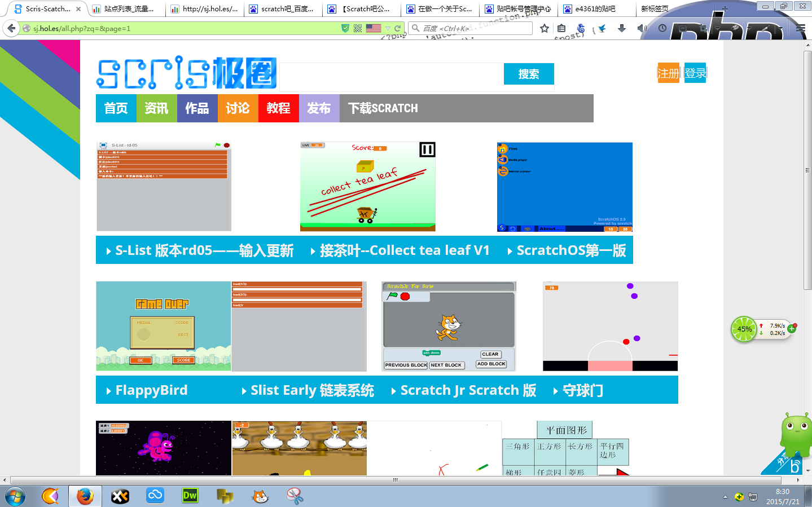Screen dimensions: 812x507
Task: Click the Scris 极圈 site logo
Action: [x=187, y=73]
